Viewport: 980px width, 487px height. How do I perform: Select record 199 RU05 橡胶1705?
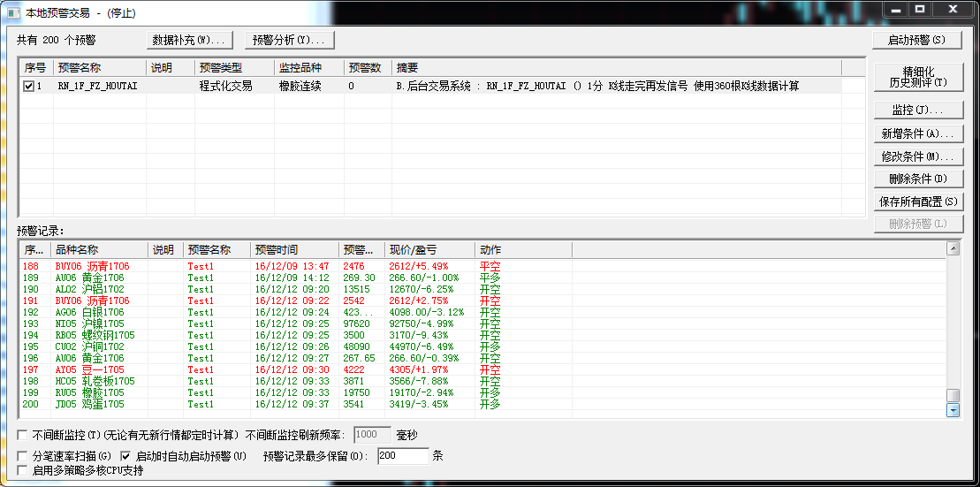point(482,392)
